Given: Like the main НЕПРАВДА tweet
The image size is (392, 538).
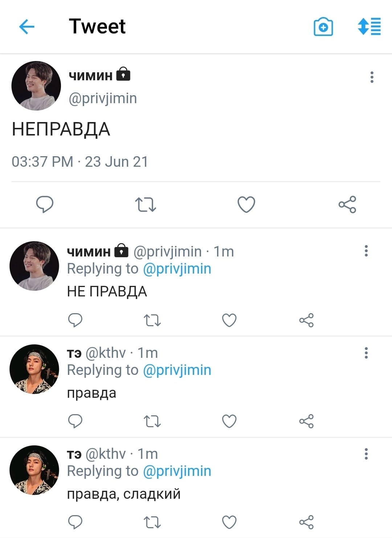Looking at the screenshot, I should pyautogui.click(x=246, y=204).
